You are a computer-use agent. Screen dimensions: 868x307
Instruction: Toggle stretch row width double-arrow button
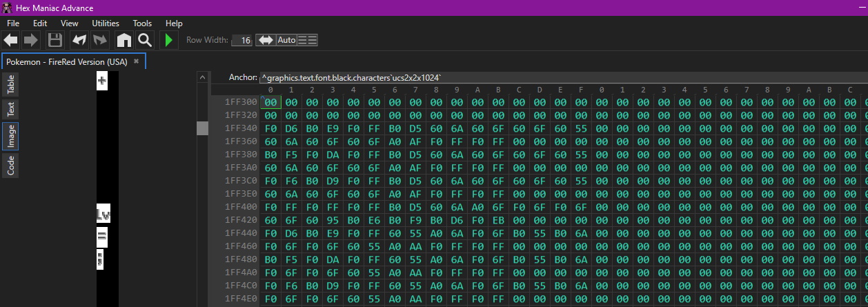[x=265, y=40]
